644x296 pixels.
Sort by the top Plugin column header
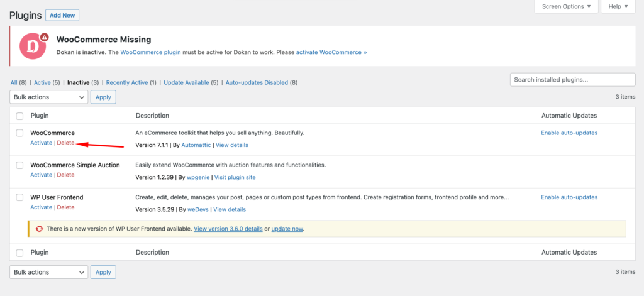coord(40,116)
